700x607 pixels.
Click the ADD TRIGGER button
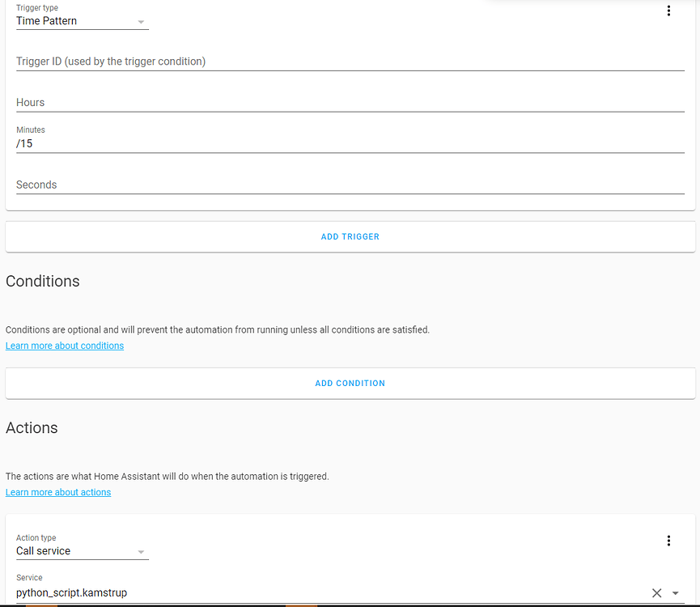click(x=350, y=236)
